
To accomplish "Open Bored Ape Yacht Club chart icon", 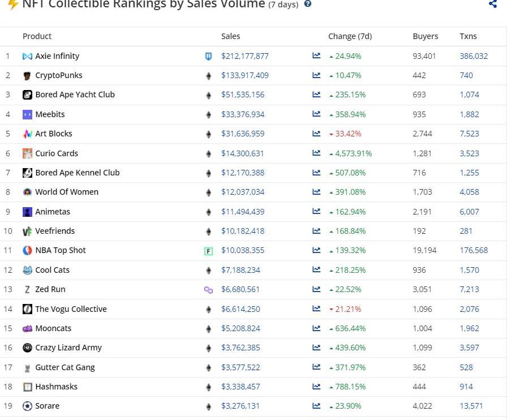I will pyautogui.click(x=316, y=95).
